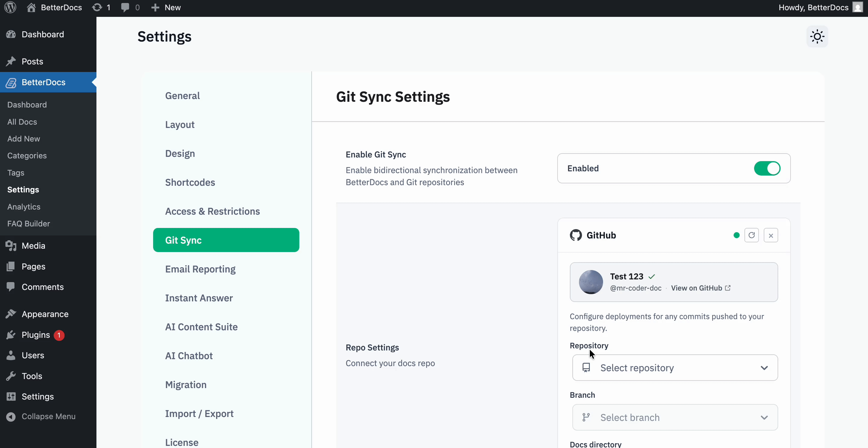Viewport: 868px width, 448px height.
Task: Click the Select branch chevron arrow
Action: (764, 418)
